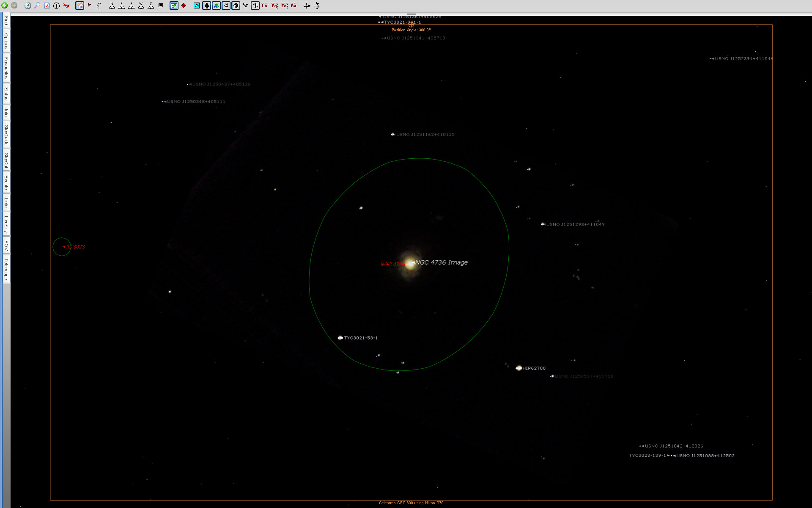
Task: Select the star HIP62700
Action: [519, 368]
